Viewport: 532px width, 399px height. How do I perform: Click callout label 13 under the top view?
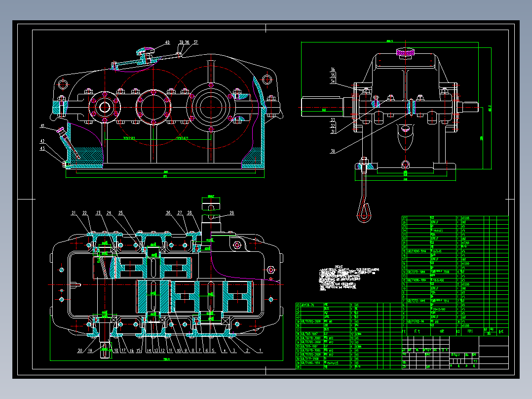click(x=156, y=351)
